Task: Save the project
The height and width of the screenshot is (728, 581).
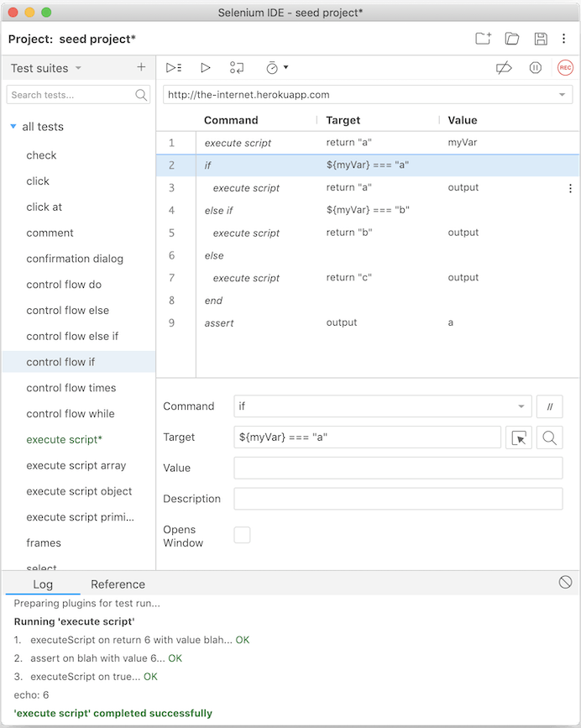Action: tap(541, 39)
